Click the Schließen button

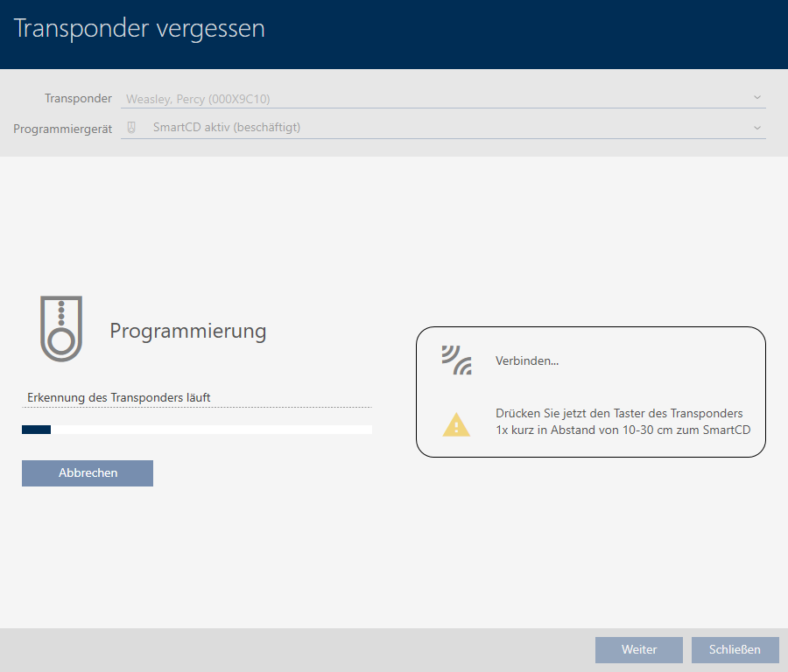(735, 649)
